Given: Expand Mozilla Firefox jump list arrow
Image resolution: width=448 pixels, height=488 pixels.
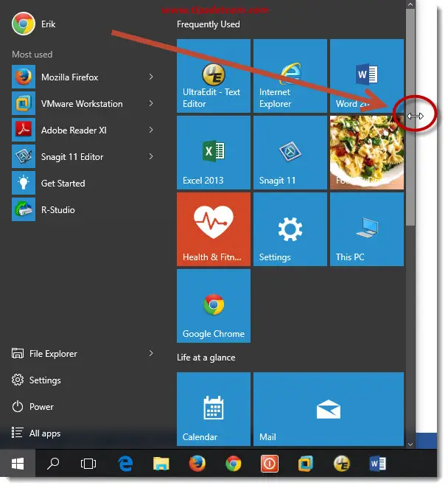Looking at the screenshot, I should click(151, 77).
